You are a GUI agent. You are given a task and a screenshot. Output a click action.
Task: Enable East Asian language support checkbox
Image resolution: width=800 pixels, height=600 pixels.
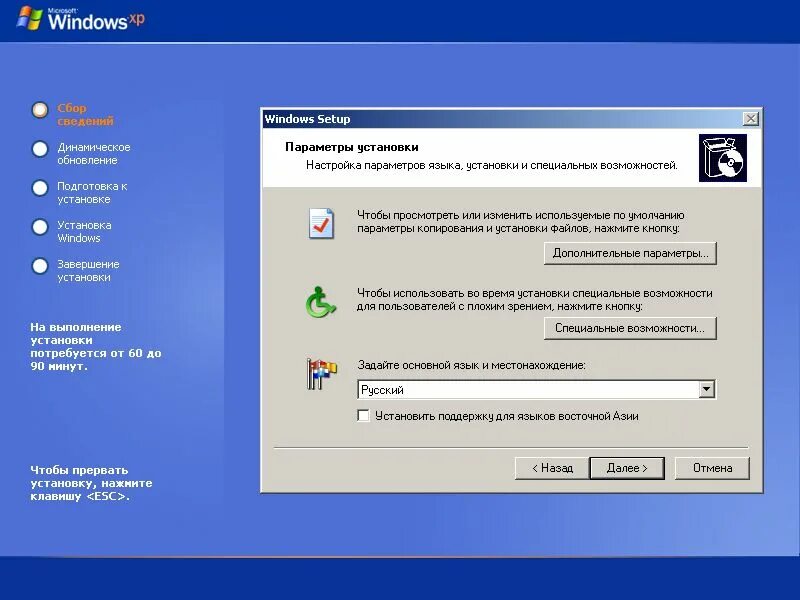tap(363, 416)
